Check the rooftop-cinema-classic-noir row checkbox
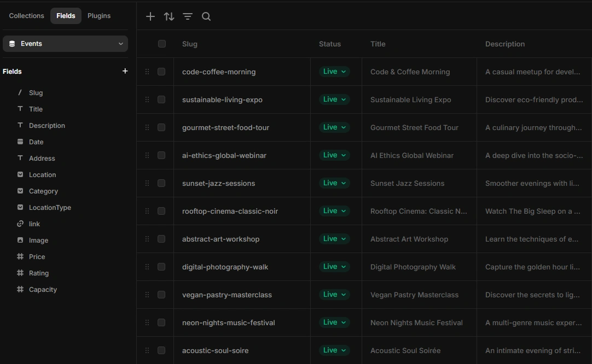 [x=161, y=211]
